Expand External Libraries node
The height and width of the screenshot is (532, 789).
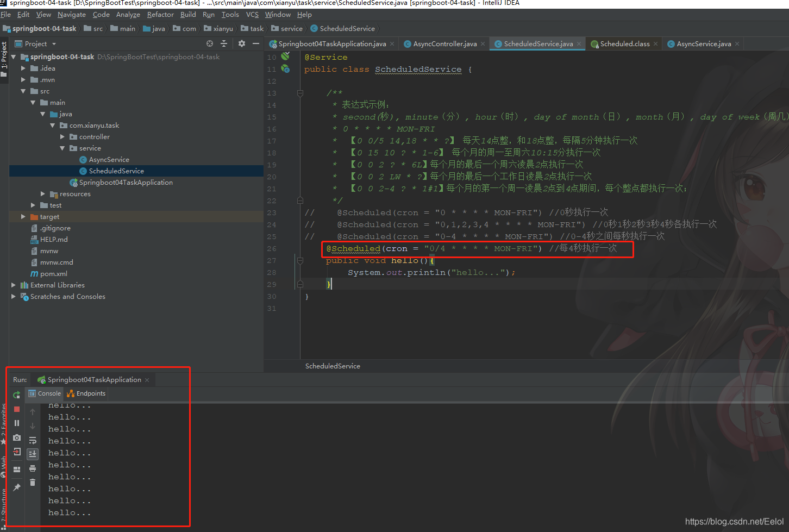point(14,285)
